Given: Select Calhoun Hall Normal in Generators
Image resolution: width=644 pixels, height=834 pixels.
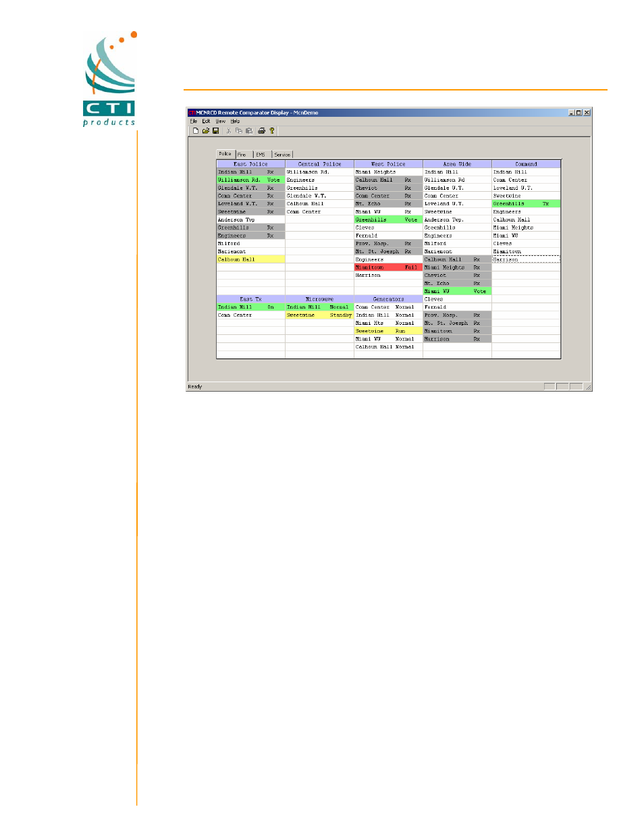Looking at the screenshot, I should tap(388, 347).
